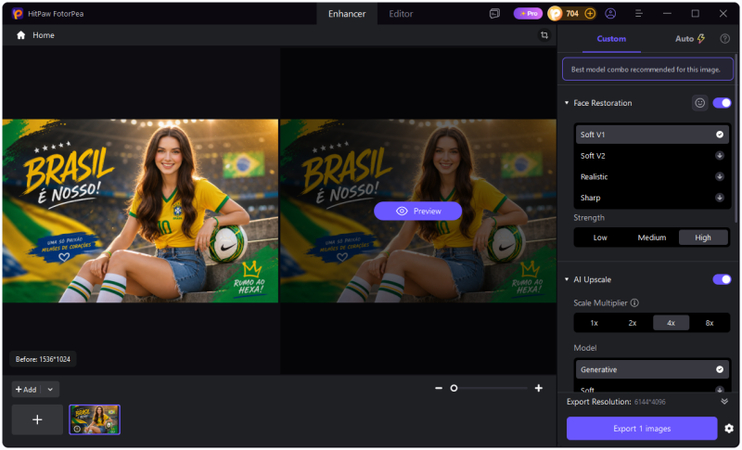Click the zoom slider handle
The width and height of the screenshot is (742, 450).
coord(454,388)
